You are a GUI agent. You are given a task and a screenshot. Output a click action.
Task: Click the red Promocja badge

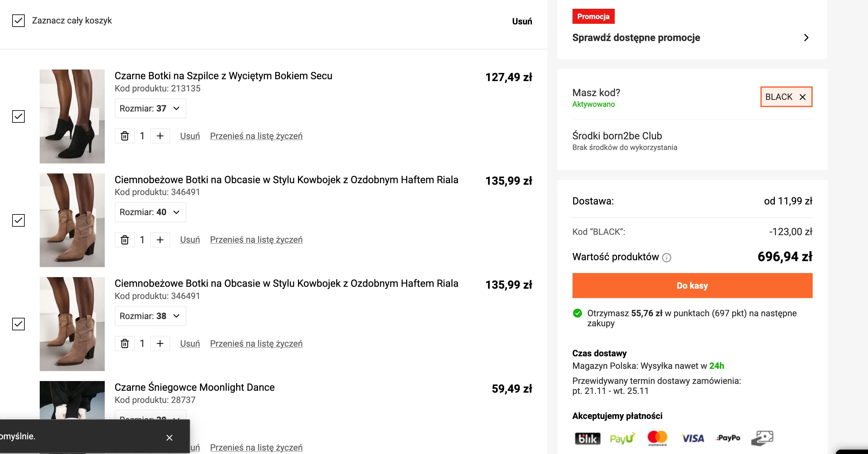click(593, 16)
